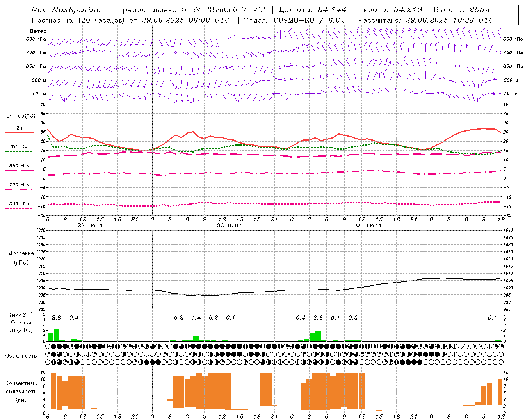
Task: Click the 30 июня date label
Action: 229,226
